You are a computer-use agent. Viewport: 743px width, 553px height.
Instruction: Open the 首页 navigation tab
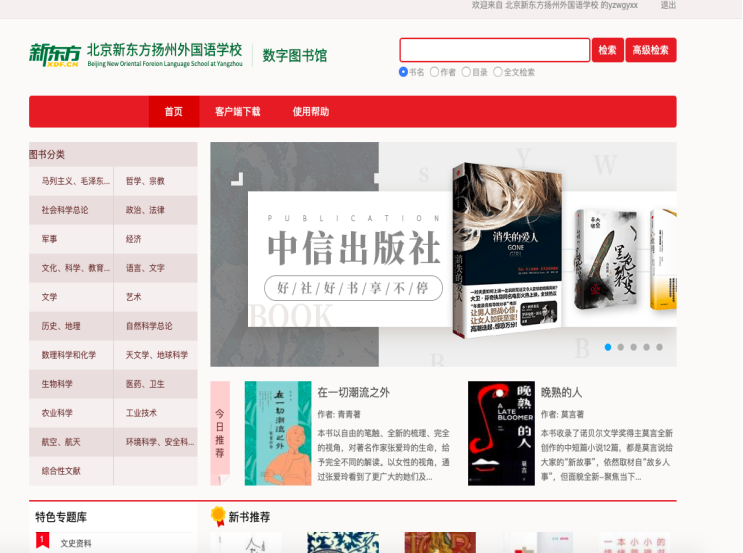(x=174, y=111)
